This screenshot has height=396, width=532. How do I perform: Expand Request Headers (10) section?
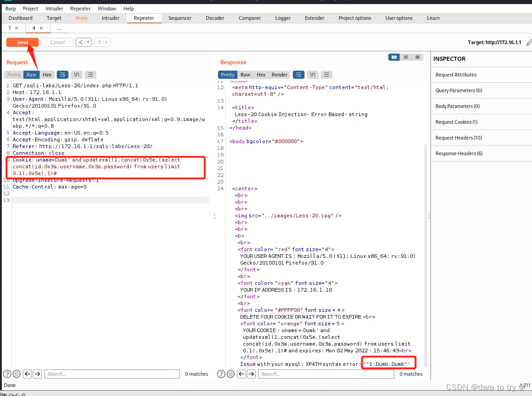482,138
